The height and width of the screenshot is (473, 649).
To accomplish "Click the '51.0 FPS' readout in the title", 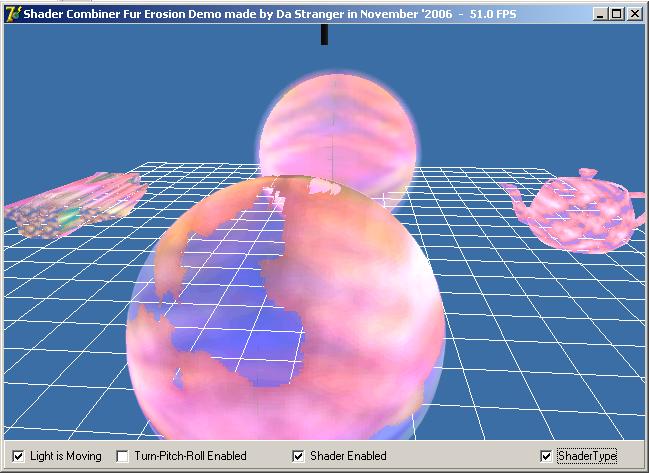I will [493, 14].
